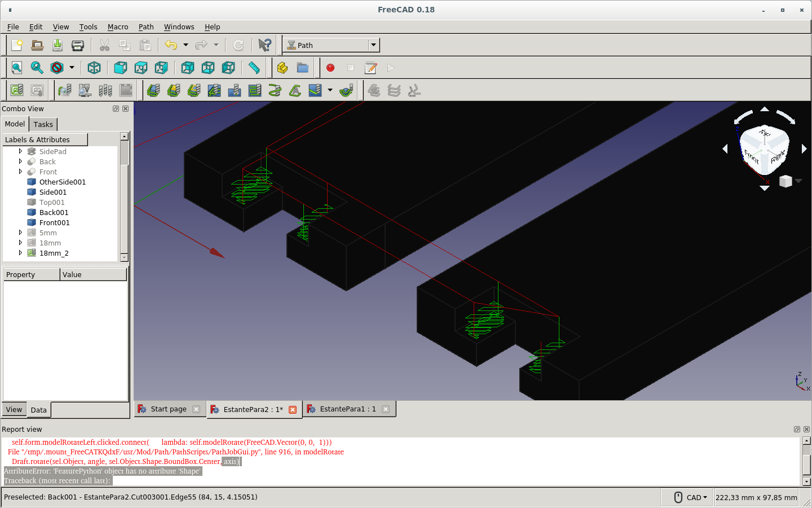The height and width of the screenshot is (508, 812).
Task: Float the Combo View panel
Action: click(116, 108)
